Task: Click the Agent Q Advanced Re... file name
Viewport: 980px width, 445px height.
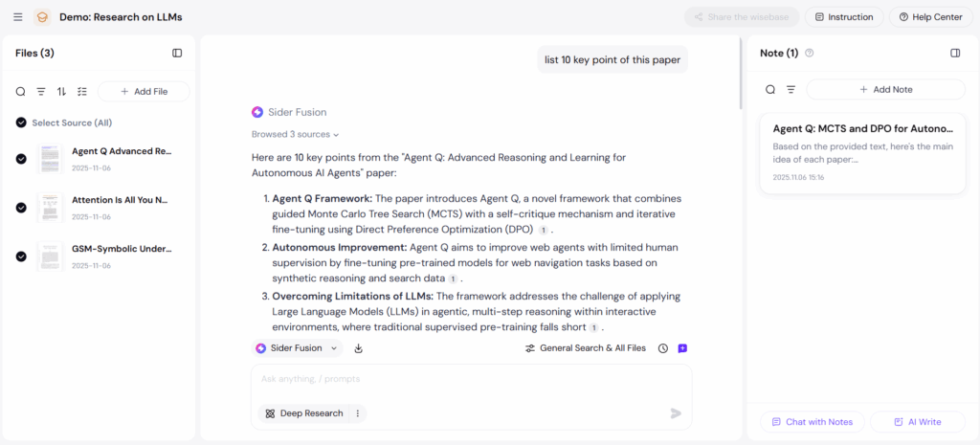Action: pos(122,151)
